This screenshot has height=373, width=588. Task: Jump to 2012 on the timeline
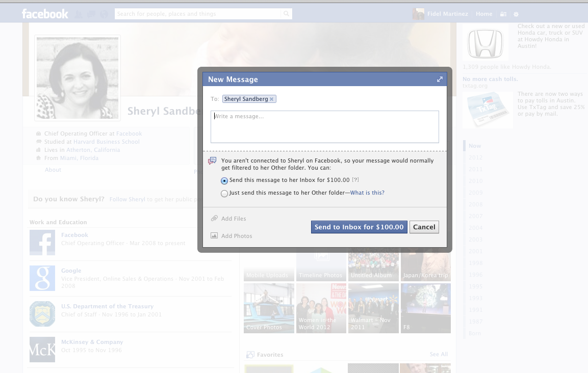tap(475, 157)
